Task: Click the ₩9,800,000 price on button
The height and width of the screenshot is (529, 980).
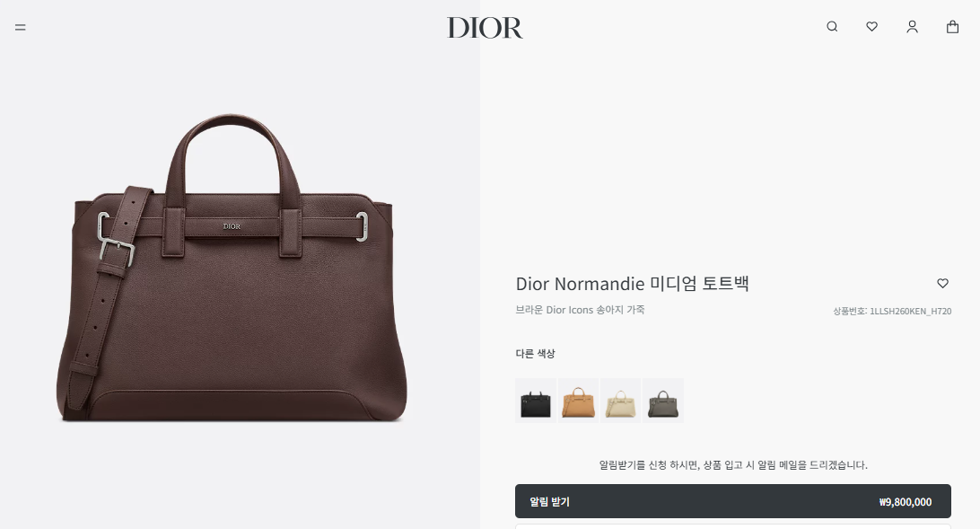Action: [x=905, y=502]
